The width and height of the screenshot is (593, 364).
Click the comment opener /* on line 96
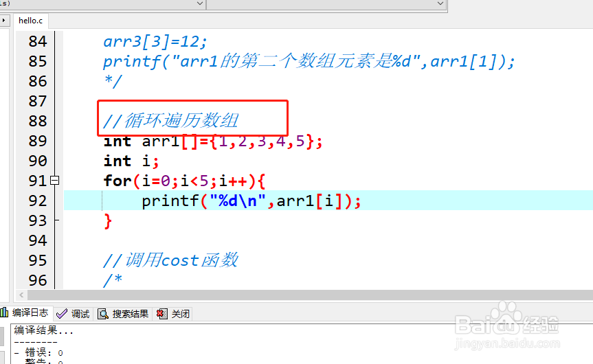113,280
